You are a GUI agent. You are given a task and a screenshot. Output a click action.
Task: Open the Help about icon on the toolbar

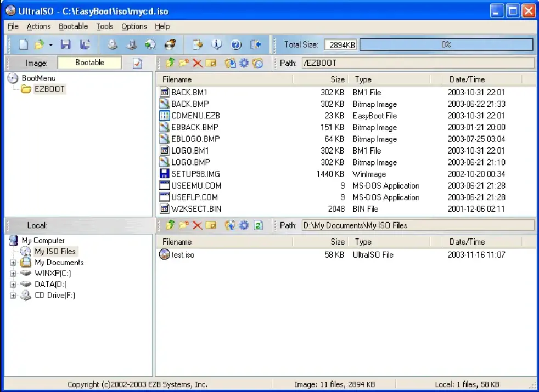pos(236,44)
